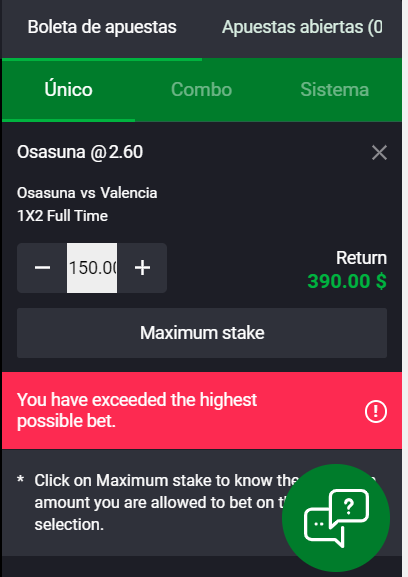Viewport: 408px width, 577px height.
Task: Click the Maximum stake button
Action: 202,333
